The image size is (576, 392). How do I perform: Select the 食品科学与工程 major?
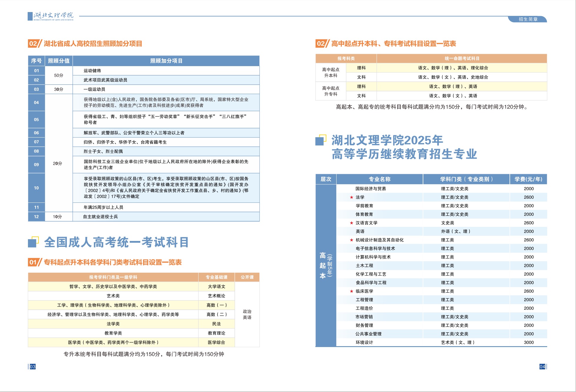pyautogui.click(x=371, y=283)
